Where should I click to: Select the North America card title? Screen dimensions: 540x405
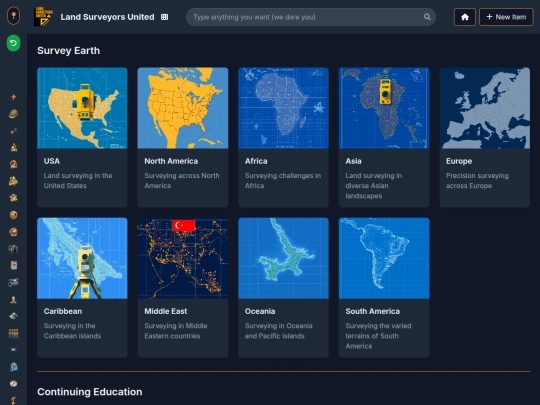point(171,161)
